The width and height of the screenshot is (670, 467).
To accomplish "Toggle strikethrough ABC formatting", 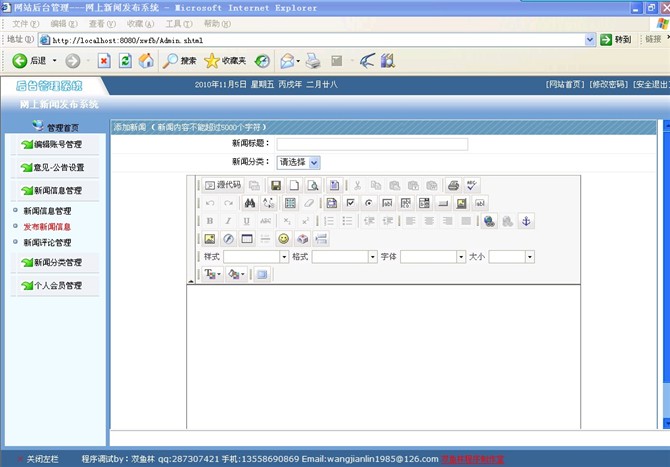I will pos(265,221).
